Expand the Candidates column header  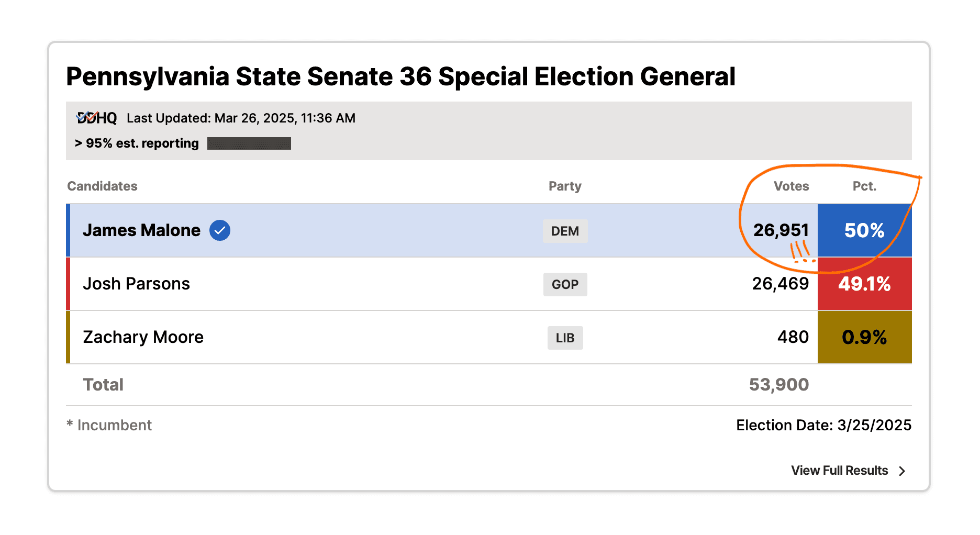point(102,186)
